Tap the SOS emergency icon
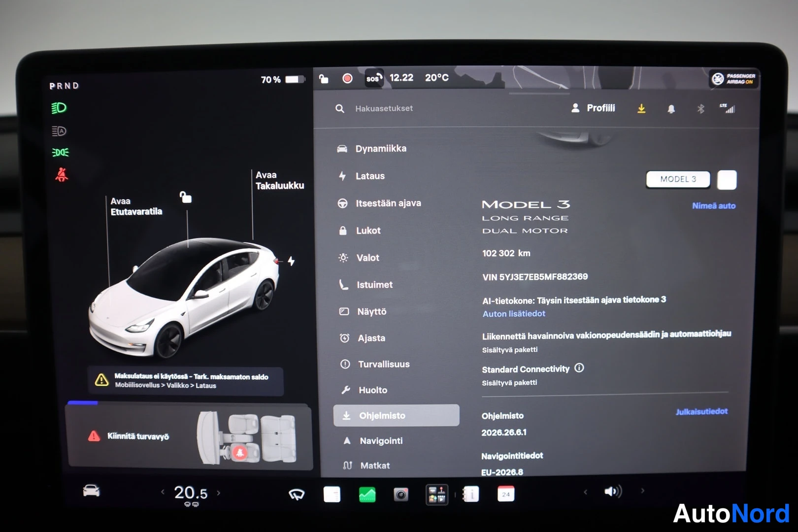 [x=374, y=78]
